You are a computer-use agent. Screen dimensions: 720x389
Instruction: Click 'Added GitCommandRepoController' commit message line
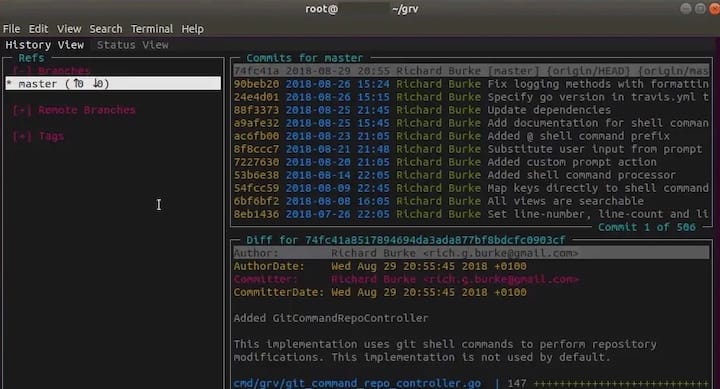[x=331, y=318]
